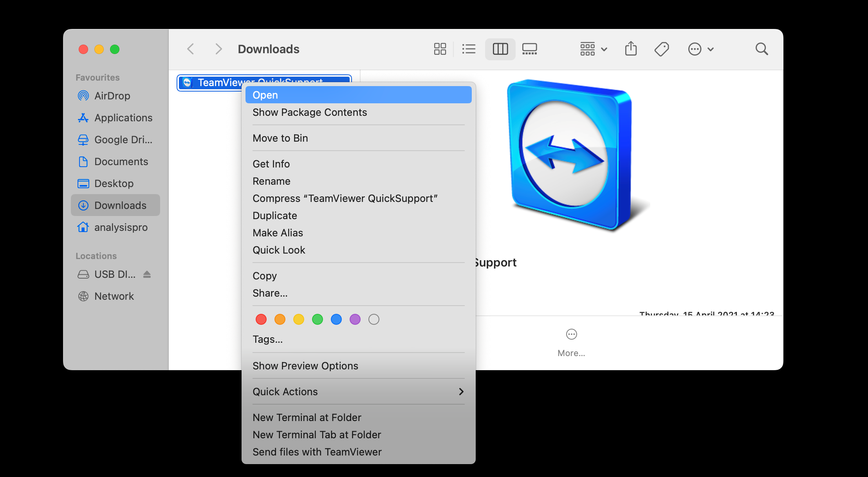
Task: Choose New Terminal Tab at Folder
Action: click(x=358, y=435)
